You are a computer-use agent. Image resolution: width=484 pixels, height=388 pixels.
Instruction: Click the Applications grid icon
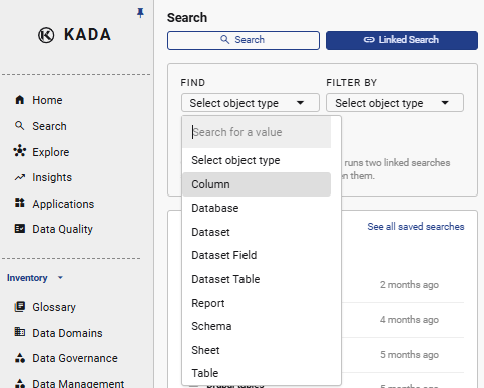coord(20,203)
